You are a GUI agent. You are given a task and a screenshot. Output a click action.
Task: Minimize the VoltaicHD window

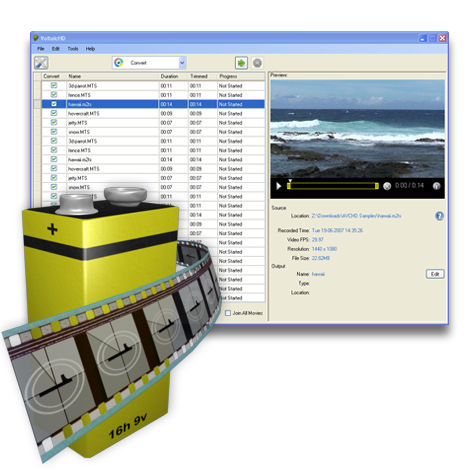[423, 38]
